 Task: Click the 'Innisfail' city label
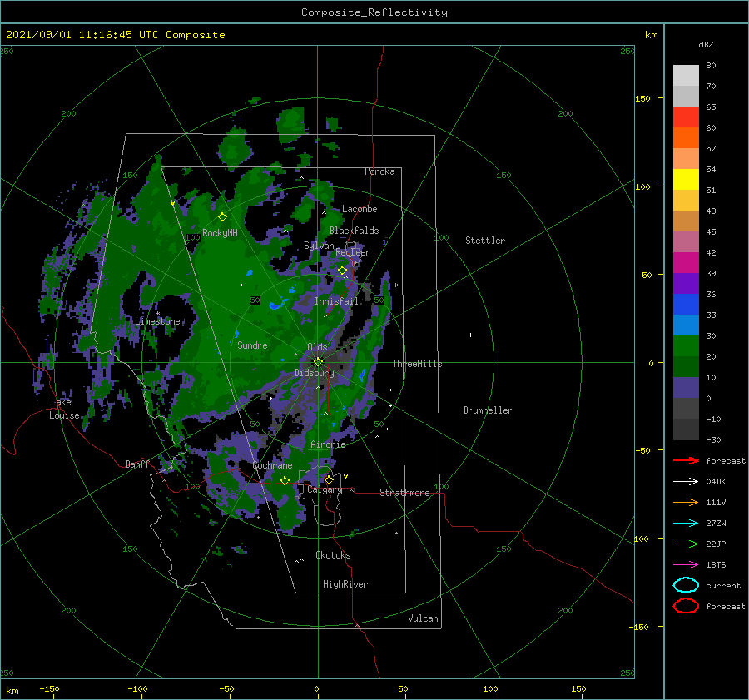pos(336,301)
